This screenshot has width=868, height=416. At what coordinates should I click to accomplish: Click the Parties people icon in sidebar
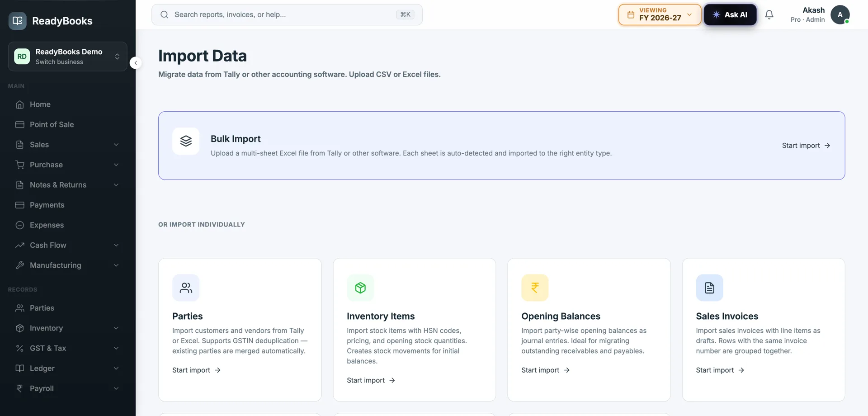tap(19, 308)
